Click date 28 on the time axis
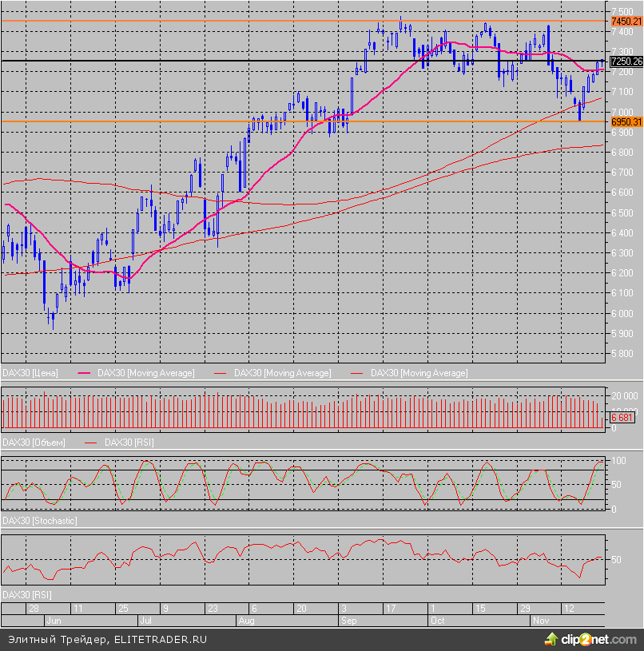This screenshot has width=644, height=651. [34, 608]
